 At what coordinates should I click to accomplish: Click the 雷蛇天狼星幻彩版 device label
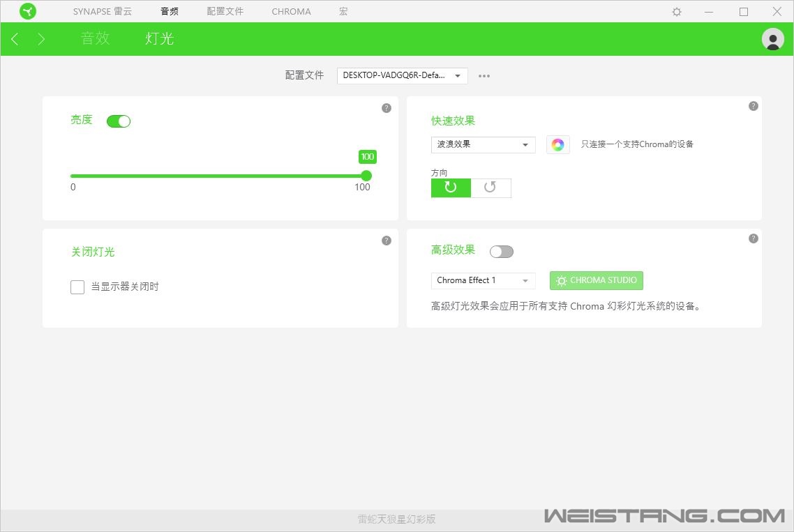[396, 519]
